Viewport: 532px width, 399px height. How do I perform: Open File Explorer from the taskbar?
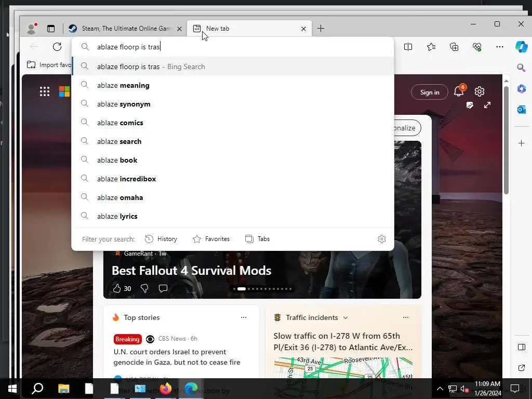pyautogui.click(x=63, y=389)
